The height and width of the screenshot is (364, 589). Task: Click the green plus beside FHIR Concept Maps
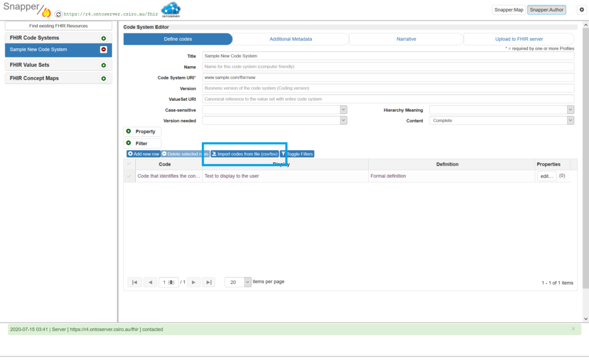tap(104, 79)
